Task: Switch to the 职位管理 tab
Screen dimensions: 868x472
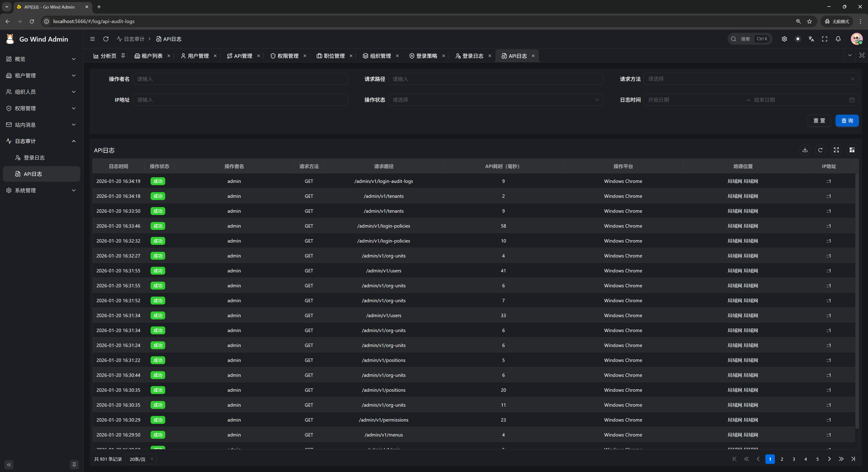Action: [331, 56]
